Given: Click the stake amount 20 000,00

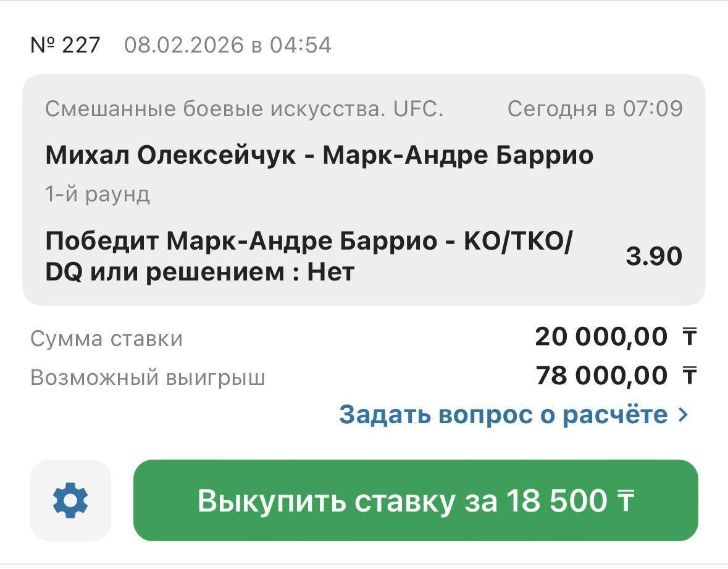Looking at the screenshot, I should pos(601,337).
